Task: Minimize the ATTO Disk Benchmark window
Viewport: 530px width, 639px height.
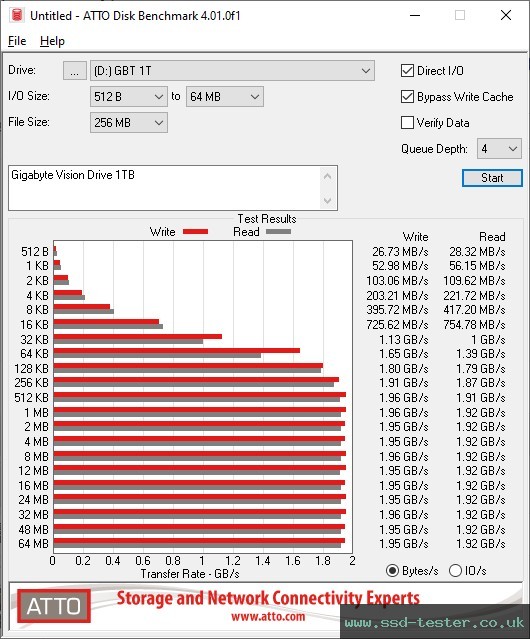Action: tap(415, 15)
